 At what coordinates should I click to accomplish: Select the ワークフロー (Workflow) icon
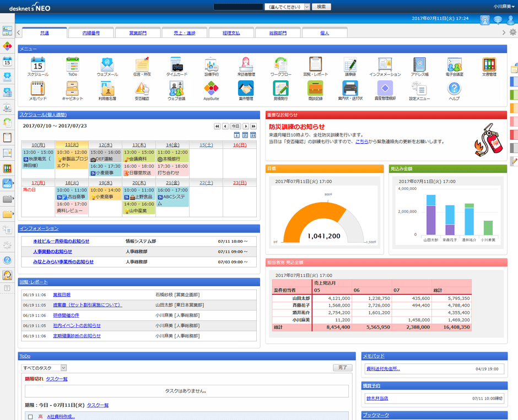point(280,65)
